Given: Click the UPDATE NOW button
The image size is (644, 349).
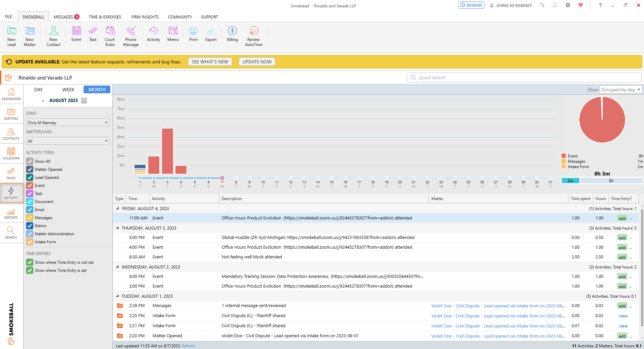Looking at the screenshot, I should tap(257, 62).
